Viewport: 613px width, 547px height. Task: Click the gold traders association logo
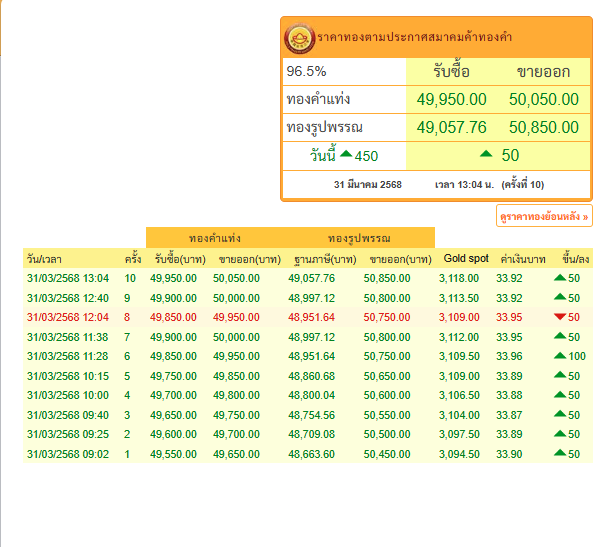click(299, 38)
